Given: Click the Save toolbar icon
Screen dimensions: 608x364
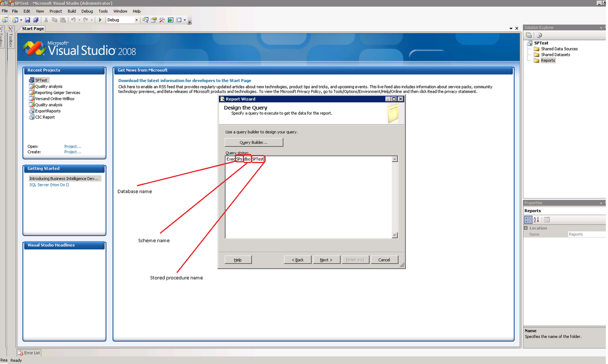Looking at the screenshot, I should point(27,20).
